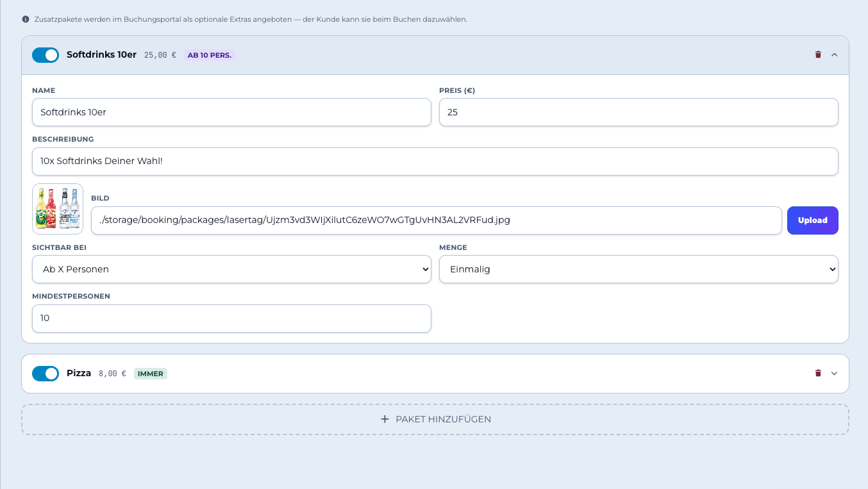Click the Zusatzpakete info hint text
The image size is (868, 489).
pyautogui.click(x=249, y=19)
